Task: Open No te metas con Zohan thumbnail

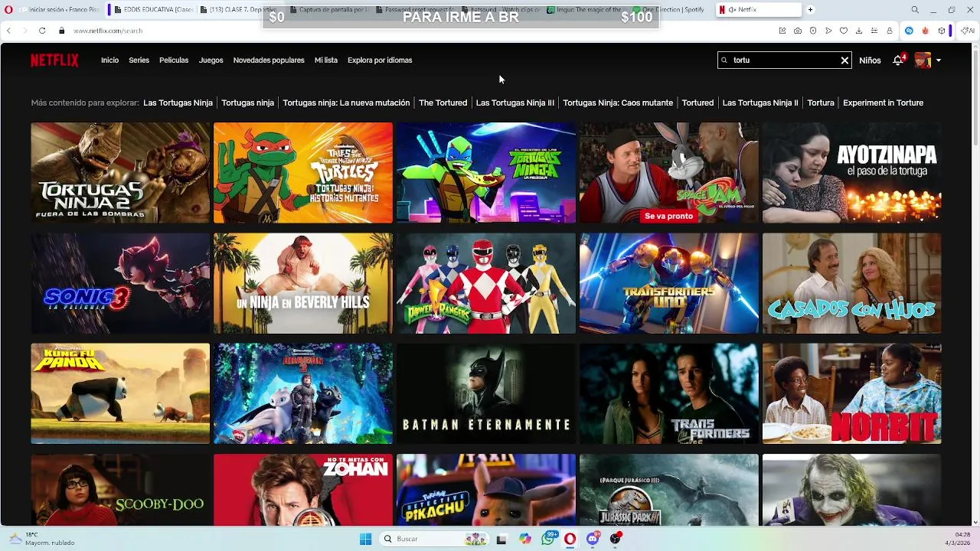Action: tap(303, 490)
